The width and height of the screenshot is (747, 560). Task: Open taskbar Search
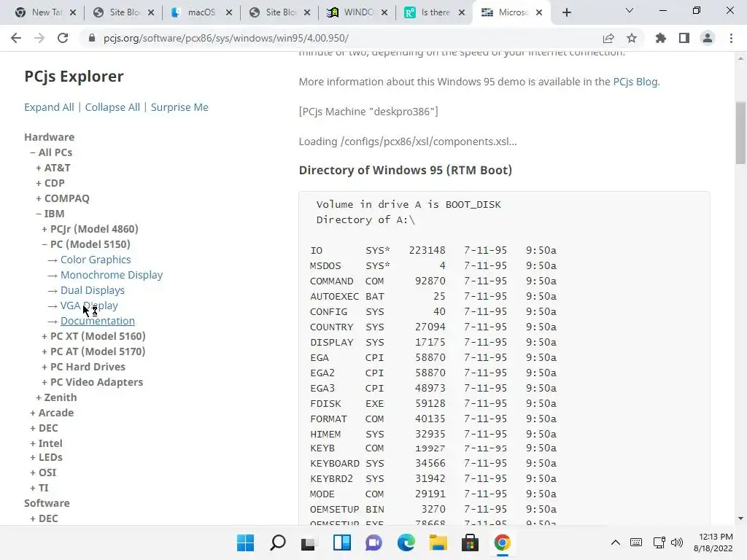278,542
